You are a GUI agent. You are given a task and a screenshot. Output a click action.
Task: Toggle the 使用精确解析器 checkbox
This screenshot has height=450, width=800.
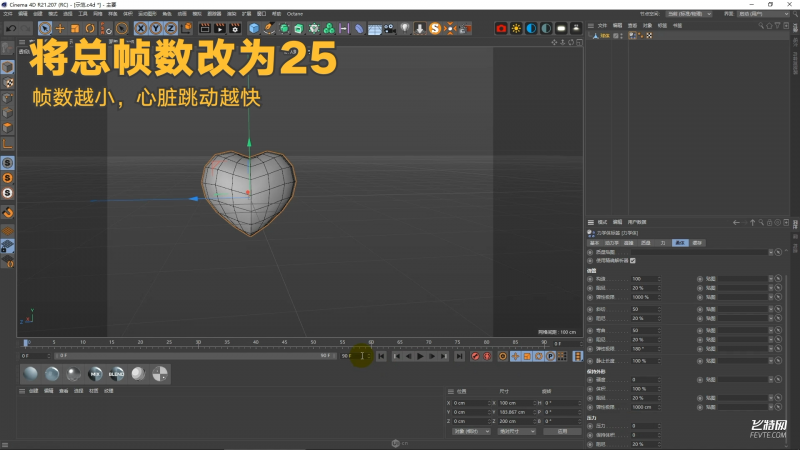coord(633,260)
